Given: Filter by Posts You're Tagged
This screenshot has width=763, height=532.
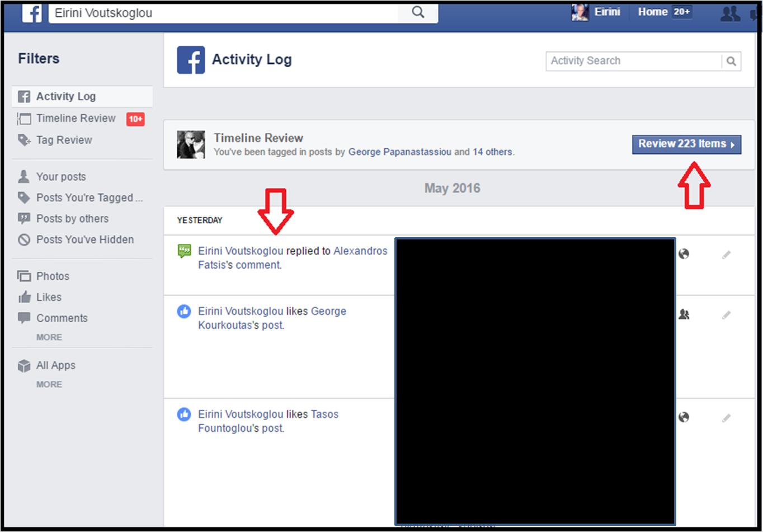Looking at the screenshot, I should (90, 197).
